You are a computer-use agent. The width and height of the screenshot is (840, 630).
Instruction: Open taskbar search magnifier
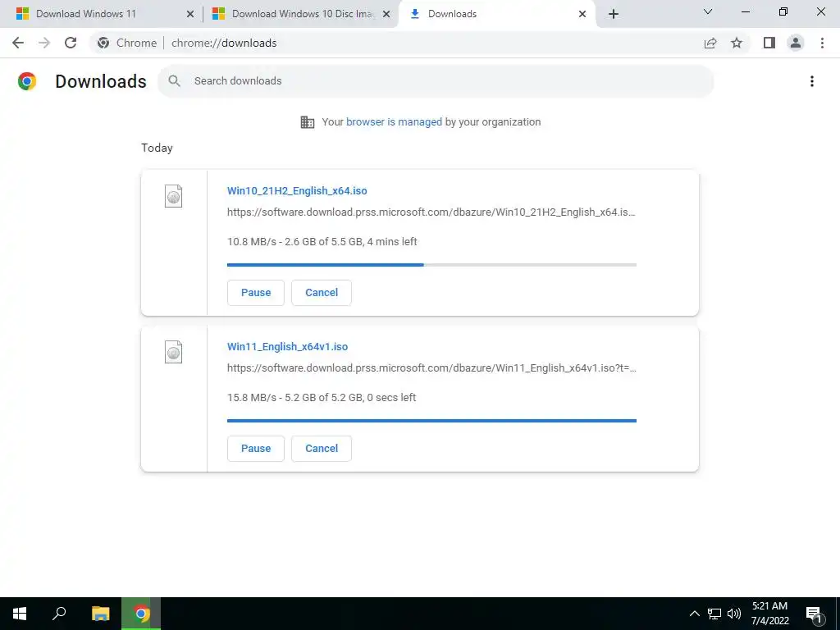pos(59,614)
